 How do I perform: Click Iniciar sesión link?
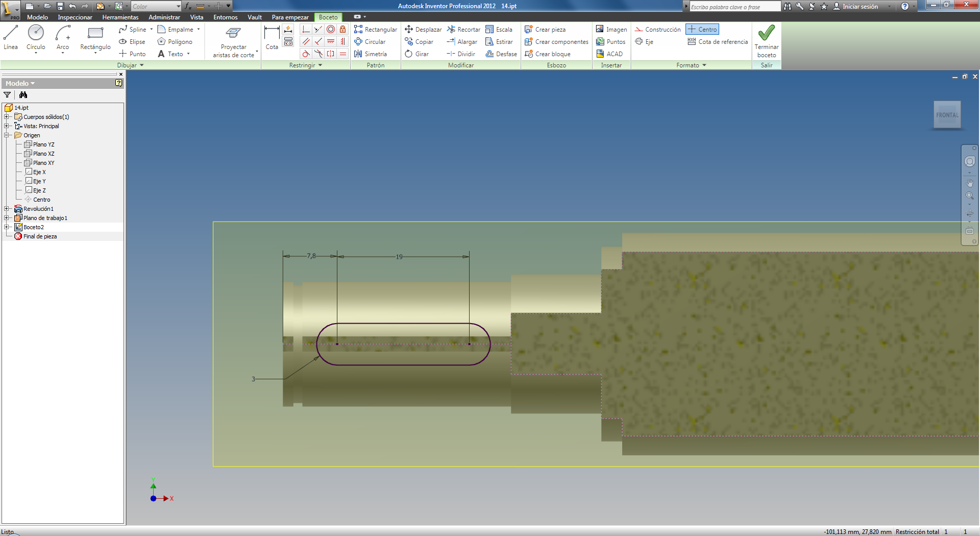pos(855,7)
